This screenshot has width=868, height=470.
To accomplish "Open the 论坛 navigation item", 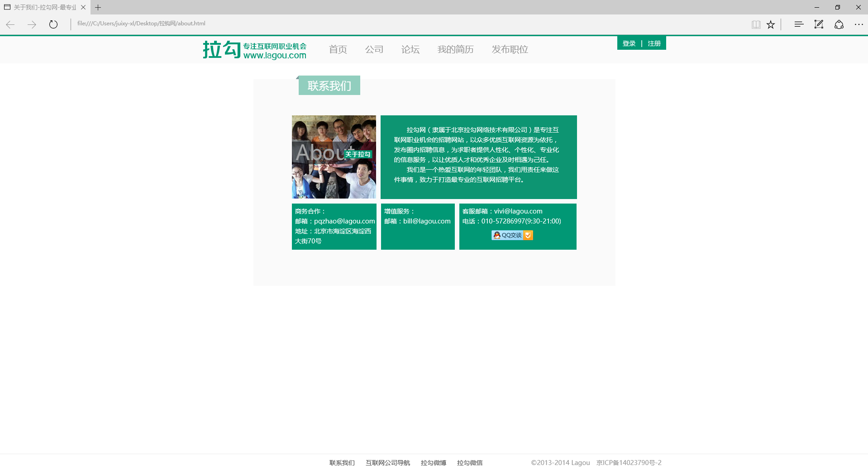I will coord(410,49).
